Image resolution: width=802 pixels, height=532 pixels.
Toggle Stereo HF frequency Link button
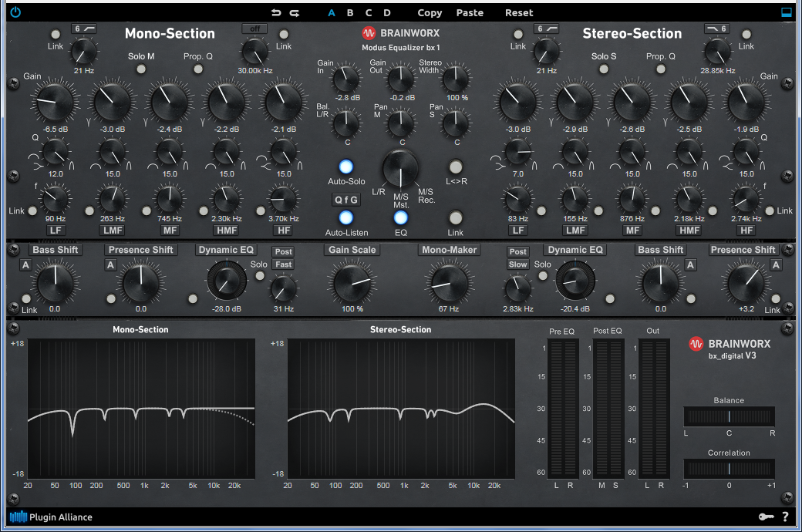pyautogui.click(x=770, y=210)
